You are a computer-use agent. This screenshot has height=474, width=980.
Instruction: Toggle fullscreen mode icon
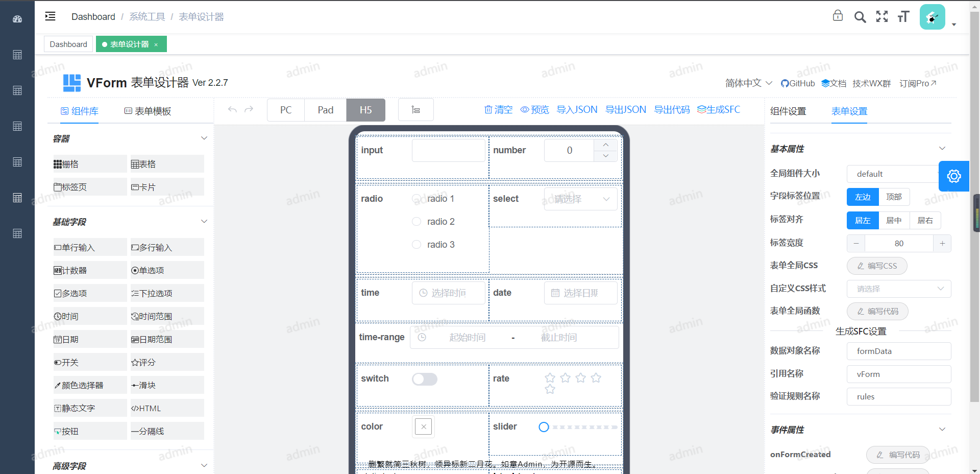tap(882, 16)
